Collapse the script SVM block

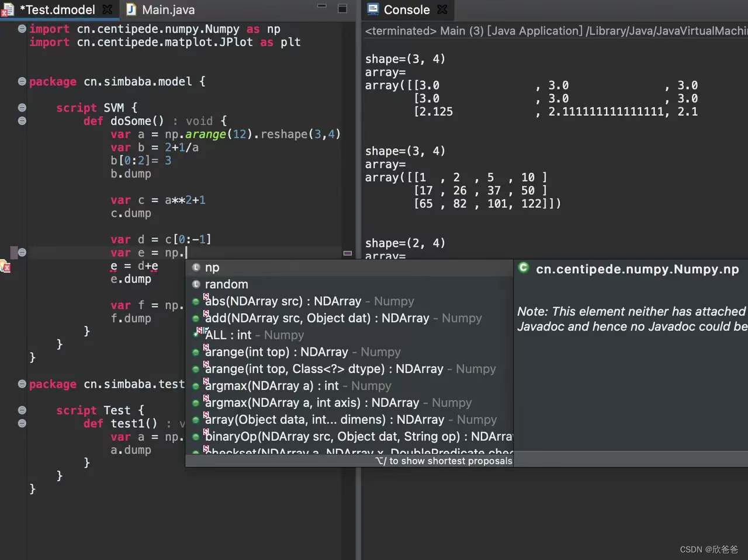click(22, 107)
